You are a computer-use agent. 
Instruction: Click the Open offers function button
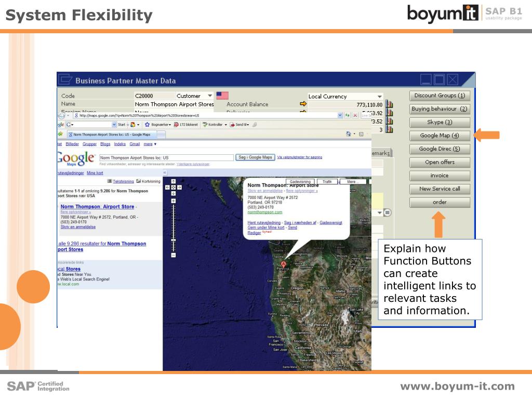(440, 162)
